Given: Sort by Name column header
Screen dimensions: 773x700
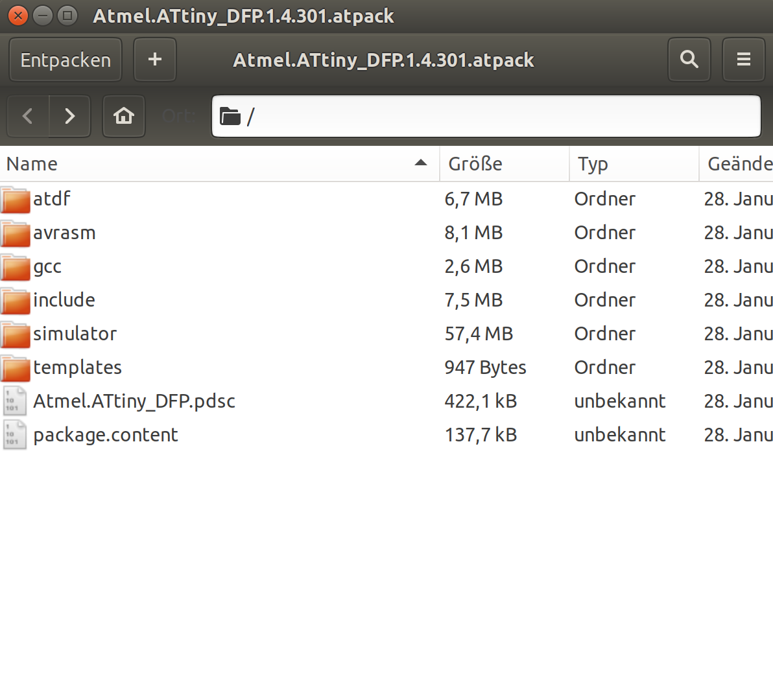Looking at the screenshot, I should coord(219,163).
